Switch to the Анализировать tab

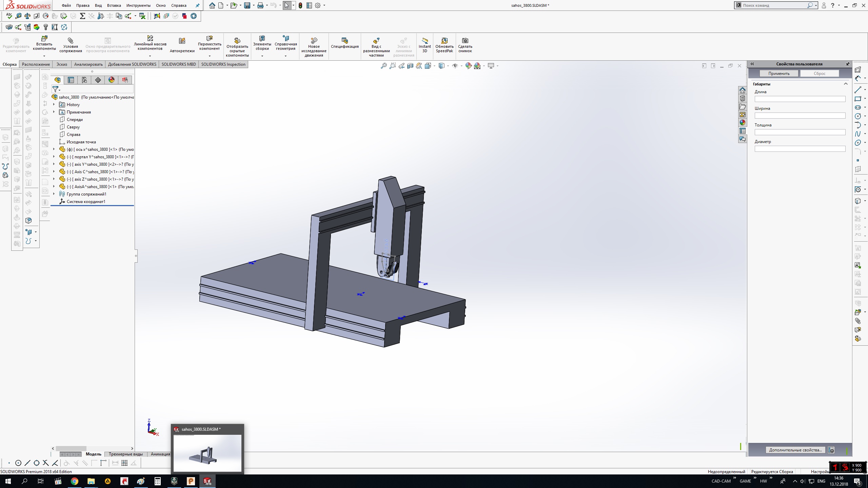pyautogui.click(x=88, y=64)
